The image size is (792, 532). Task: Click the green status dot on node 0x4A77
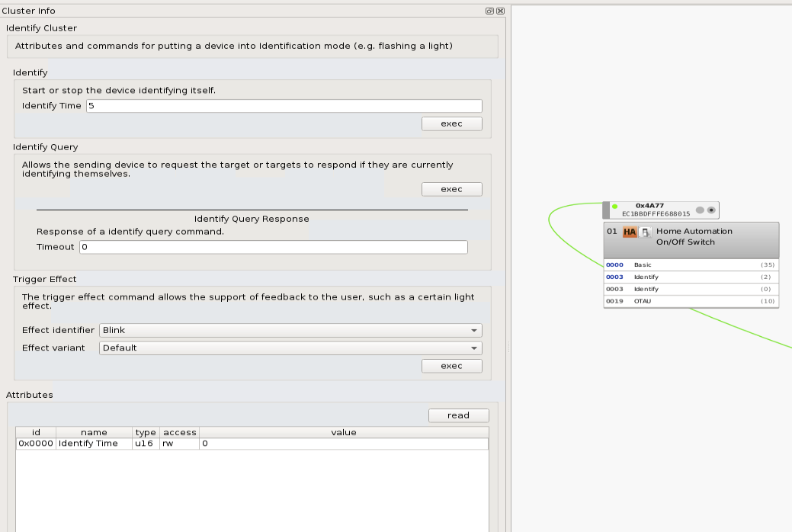[x=614, y=207]
